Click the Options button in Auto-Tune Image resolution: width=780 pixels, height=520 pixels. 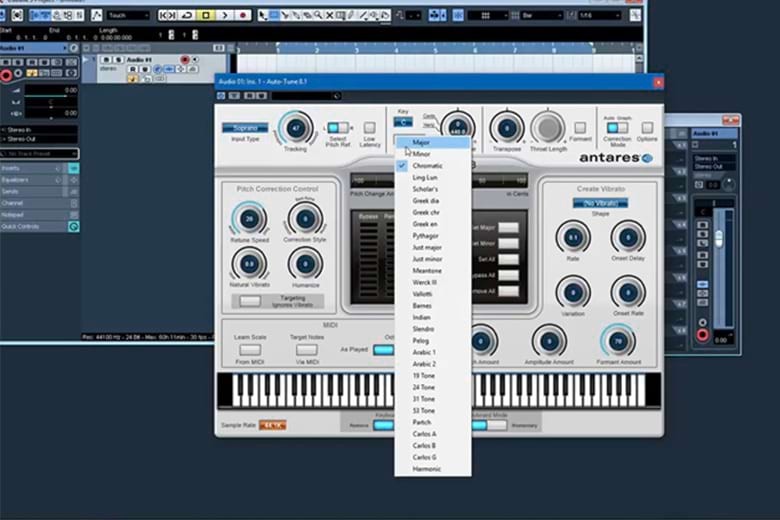(647, 128)
